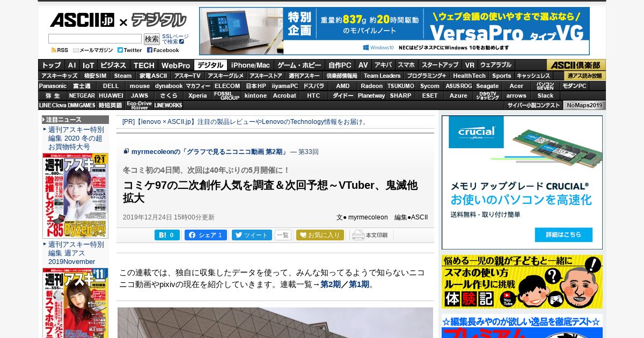Open the ASCII Facebook link

tap(163, 50)
